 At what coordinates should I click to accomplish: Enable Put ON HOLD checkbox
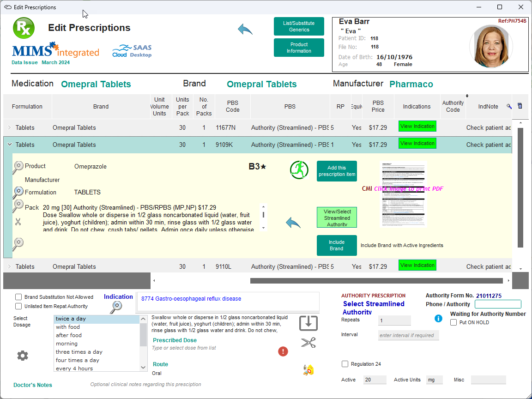point(453,322)
